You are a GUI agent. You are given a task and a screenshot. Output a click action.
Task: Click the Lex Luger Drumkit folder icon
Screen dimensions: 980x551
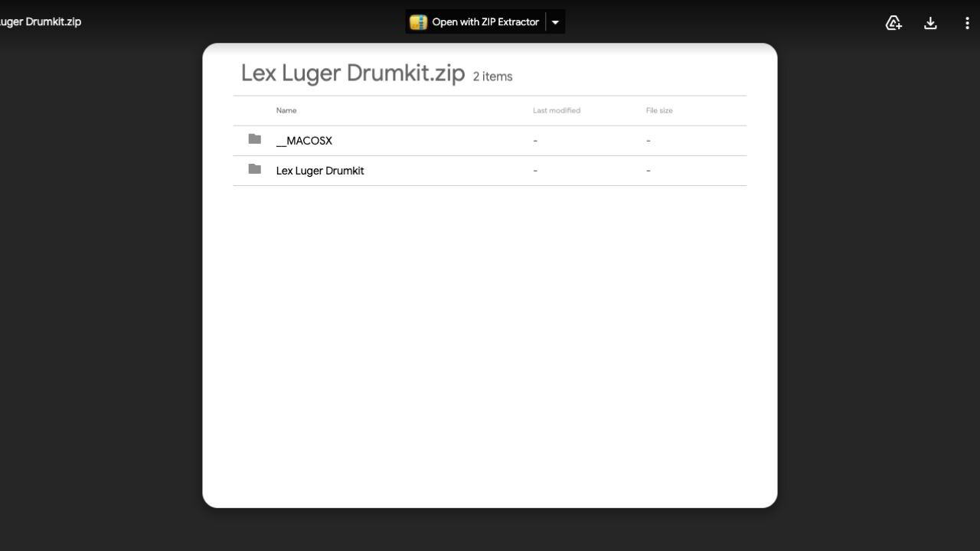point(255,169)
